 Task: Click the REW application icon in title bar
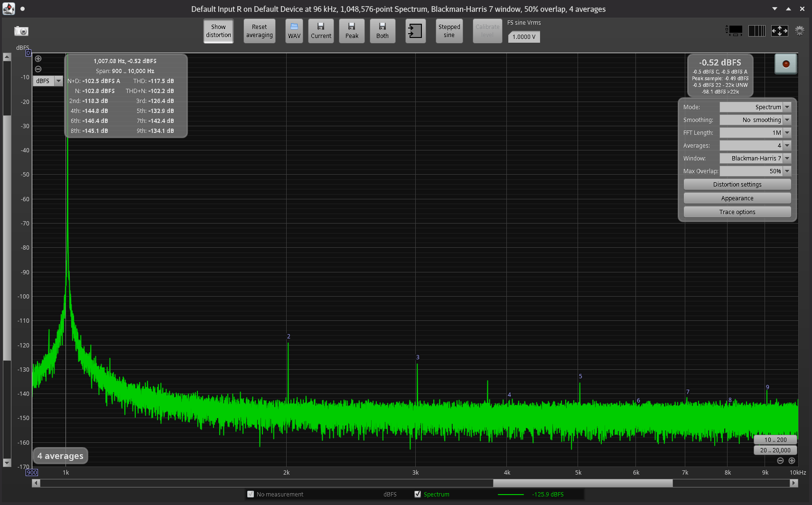[9, 9]
